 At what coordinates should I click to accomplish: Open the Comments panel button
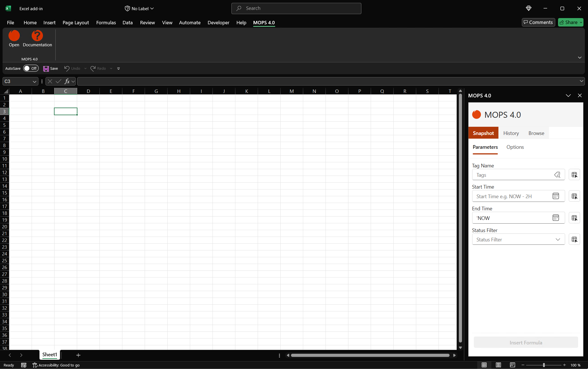click(538, 22)
